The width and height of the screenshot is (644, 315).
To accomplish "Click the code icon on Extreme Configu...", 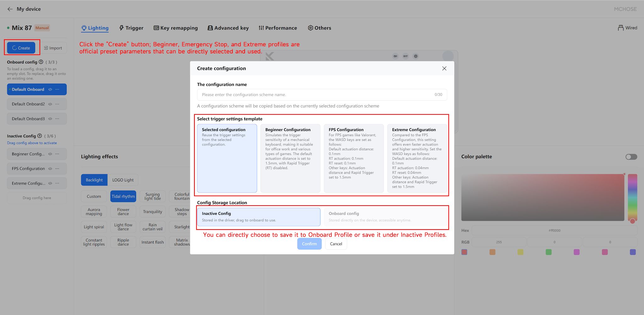I will [50, 183].
